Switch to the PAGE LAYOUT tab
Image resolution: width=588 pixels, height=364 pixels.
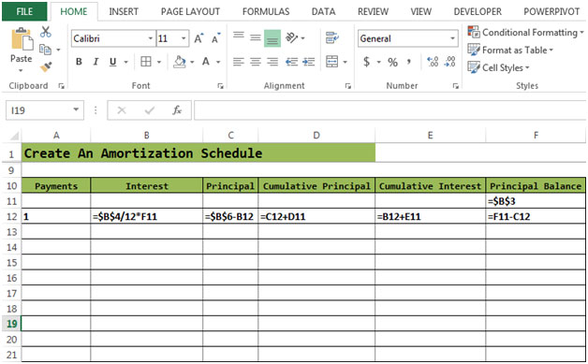pyautogui.click(x=190, y=11)
